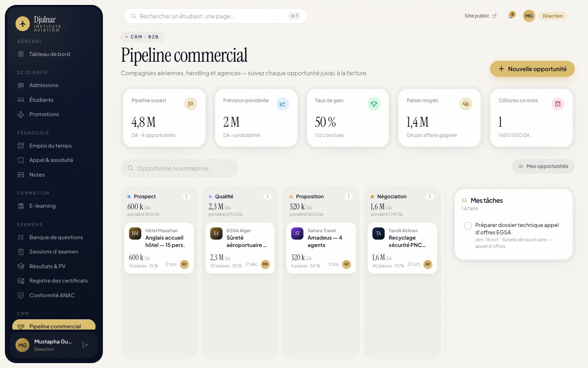This screenshot has height=368, width=588.
Task: Click the Négociation column header
Action: click(x=402, y=197)
